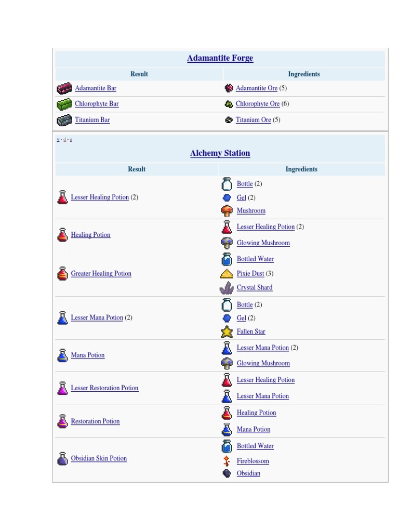The height and width of the screenshot is (532, 399).
Task: Click the '(6)' quantity beside Chlorophyte Ore
Action: pyautogui.click(x=285, y=104)
